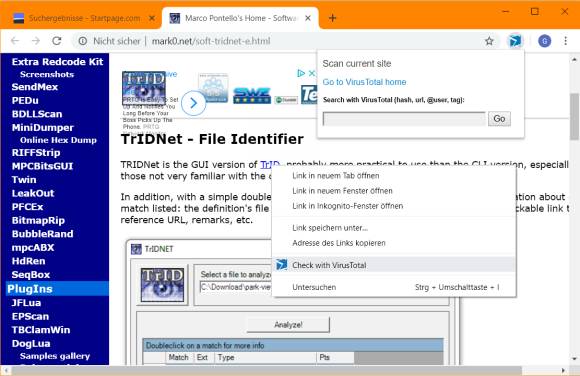
Task: Click the TrID eye logo in TrIDNET window
Action: click(162, 285)
